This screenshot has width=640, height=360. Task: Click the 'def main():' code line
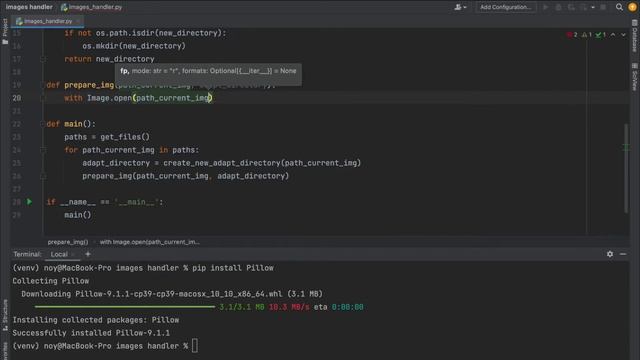click(x=71, y=124)
